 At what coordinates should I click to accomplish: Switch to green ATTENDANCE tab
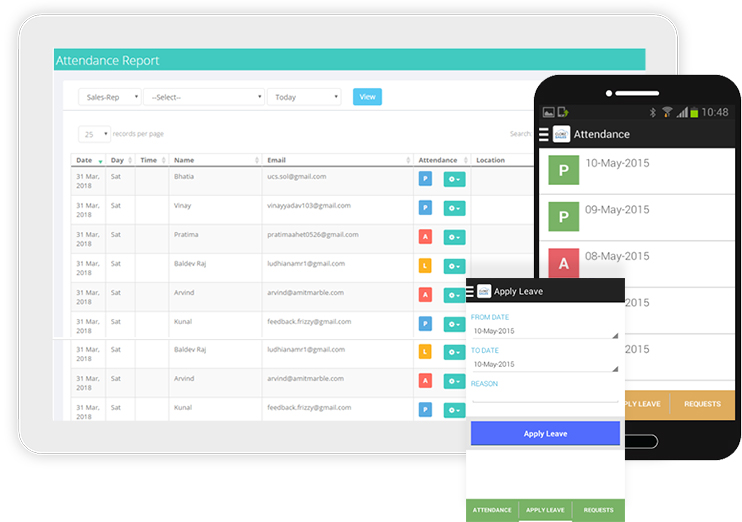[x=492, y=510]
